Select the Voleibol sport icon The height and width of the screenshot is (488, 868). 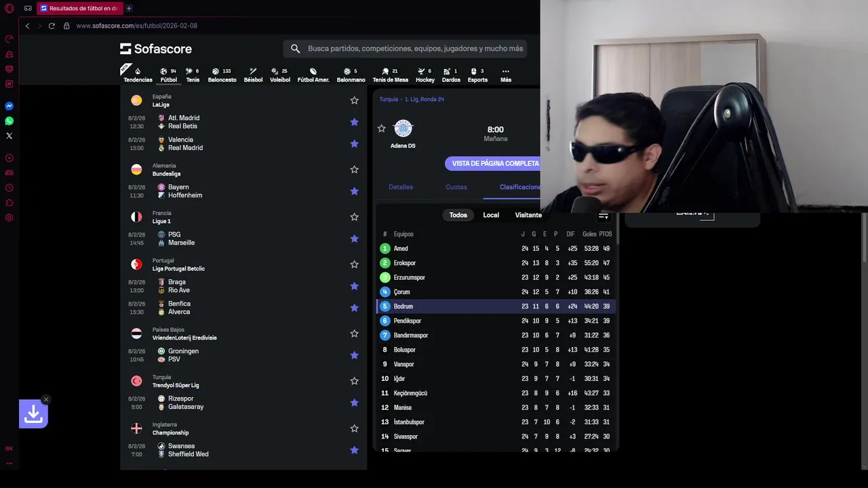pos(280,75)
